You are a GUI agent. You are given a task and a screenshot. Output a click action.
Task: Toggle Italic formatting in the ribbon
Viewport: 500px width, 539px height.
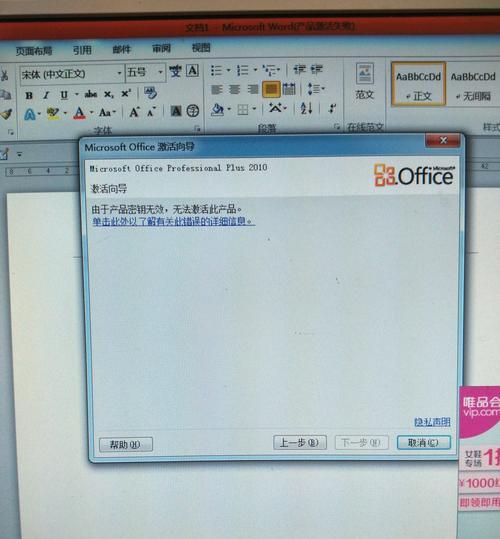(46, 95)
